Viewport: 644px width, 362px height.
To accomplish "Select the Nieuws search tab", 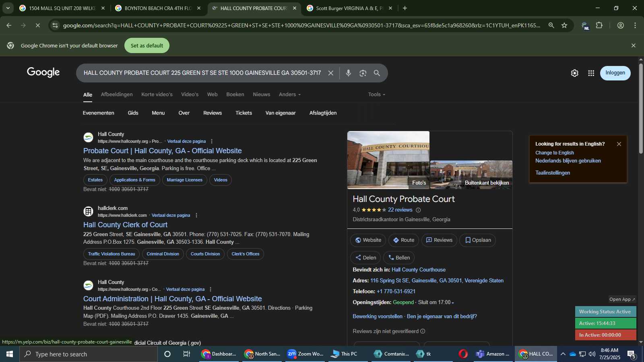I will [262, 95].
